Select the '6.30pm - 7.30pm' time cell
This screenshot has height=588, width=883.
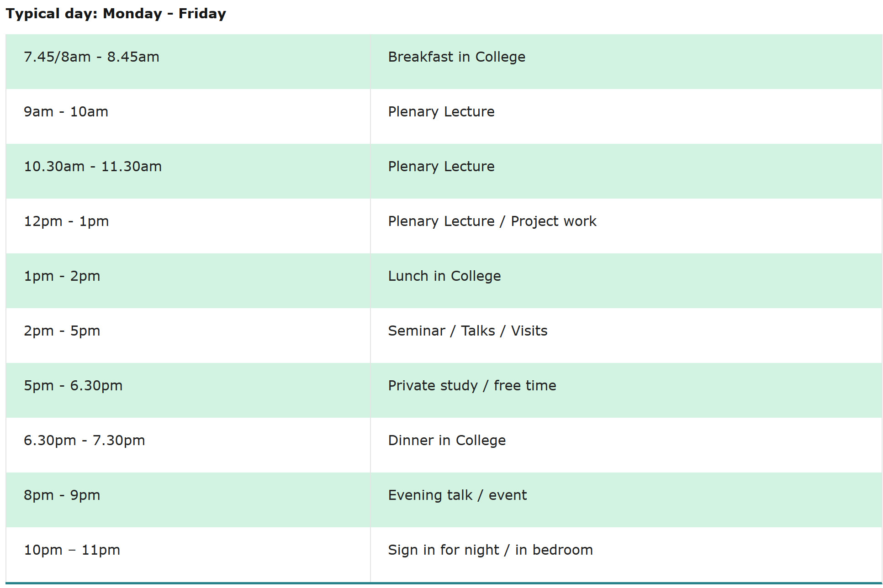tap(188, 445)
